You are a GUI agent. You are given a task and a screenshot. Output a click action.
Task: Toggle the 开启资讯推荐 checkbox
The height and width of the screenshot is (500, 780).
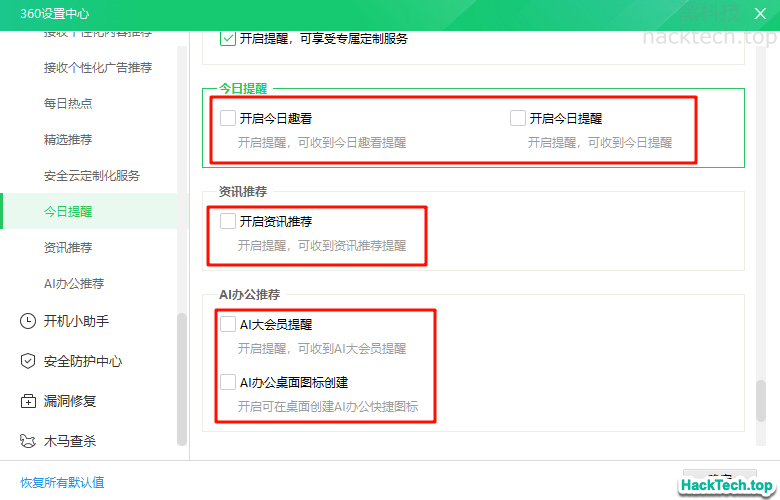228,221
